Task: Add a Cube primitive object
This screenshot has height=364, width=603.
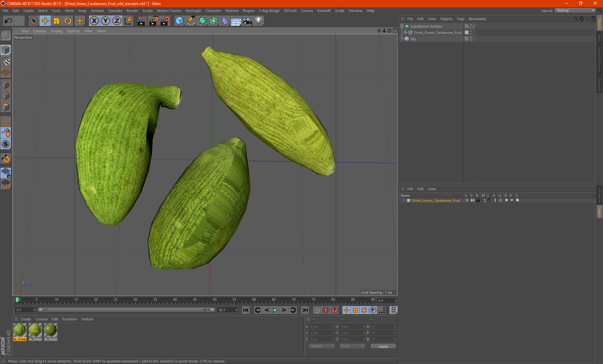Action: point(179,21)
